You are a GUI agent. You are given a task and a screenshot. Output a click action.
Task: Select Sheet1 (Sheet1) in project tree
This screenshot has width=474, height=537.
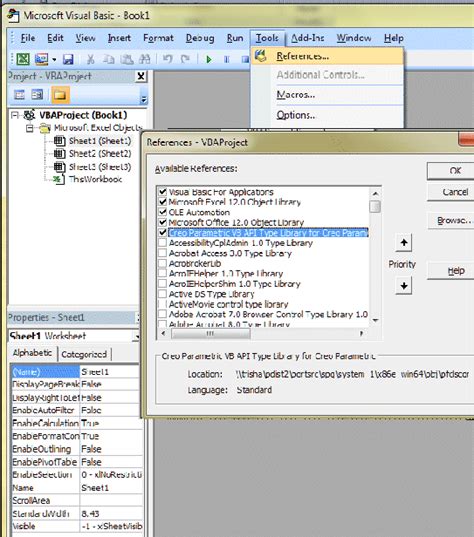pos(100,141)
